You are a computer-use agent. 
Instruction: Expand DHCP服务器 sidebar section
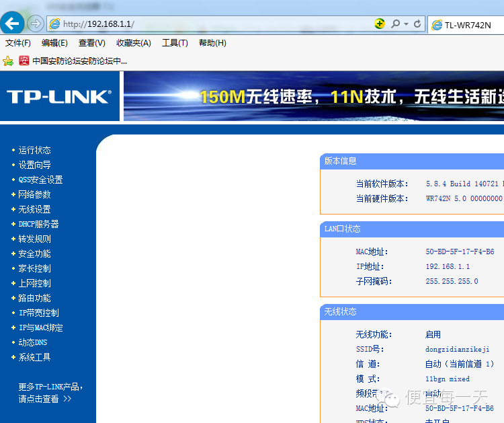click(38, 224)
